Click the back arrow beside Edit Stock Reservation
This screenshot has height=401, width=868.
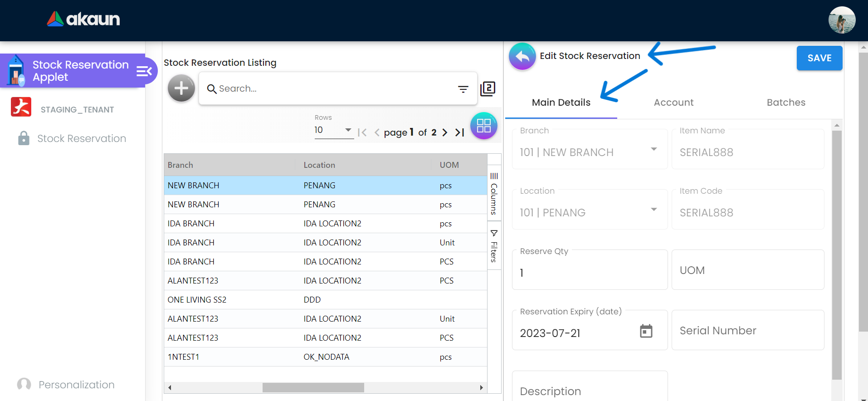pos(522,56)
